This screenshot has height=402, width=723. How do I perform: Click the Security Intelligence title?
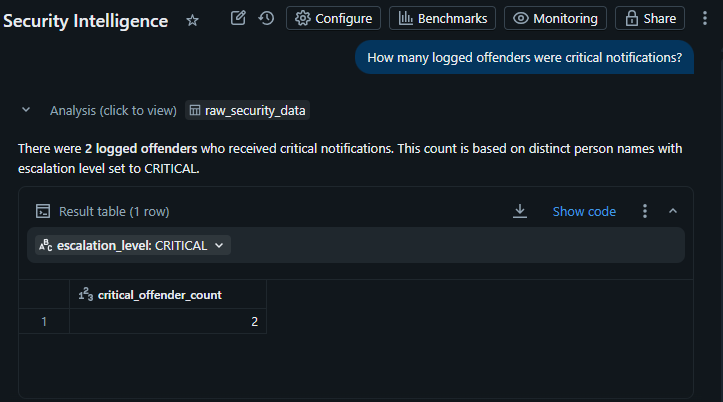(x=86, y=21)
